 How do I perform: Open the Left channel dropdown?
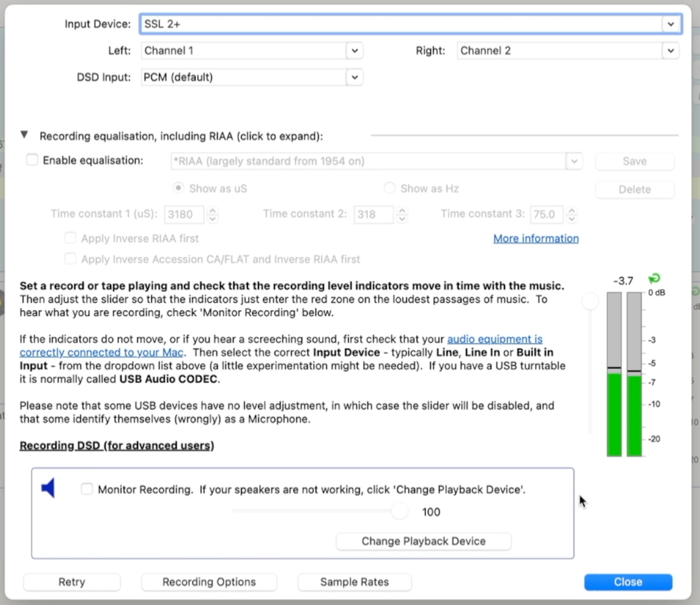[x=354, y=51]
